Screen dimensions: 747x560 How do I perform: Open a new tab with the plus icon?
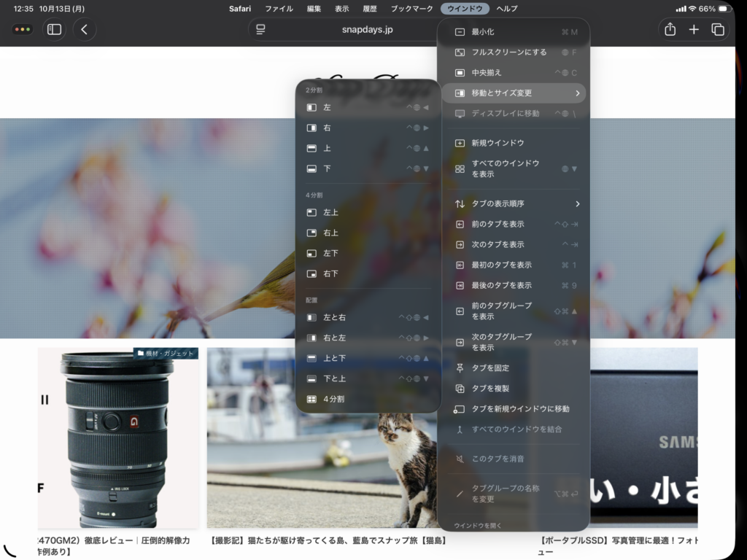(694, 29)
